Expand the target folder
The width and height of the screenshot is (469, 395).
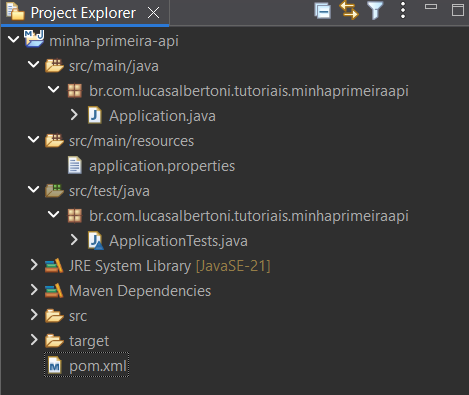[x=34, y=340]
